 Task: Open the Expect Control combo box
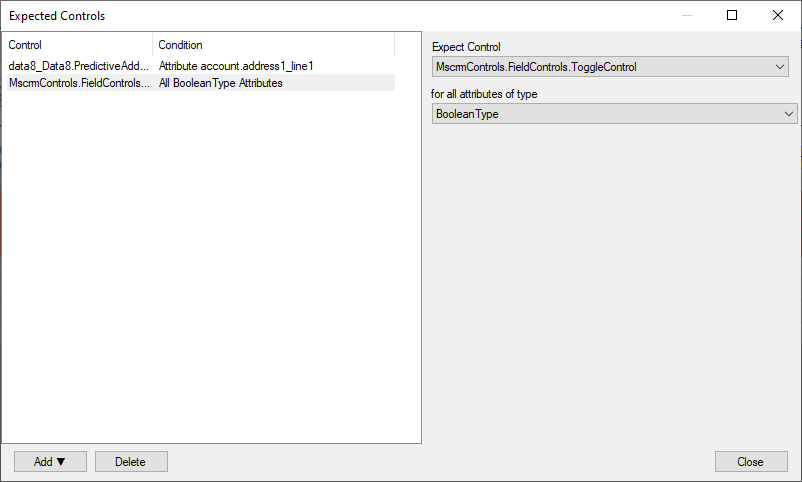(x=610, y=67)
